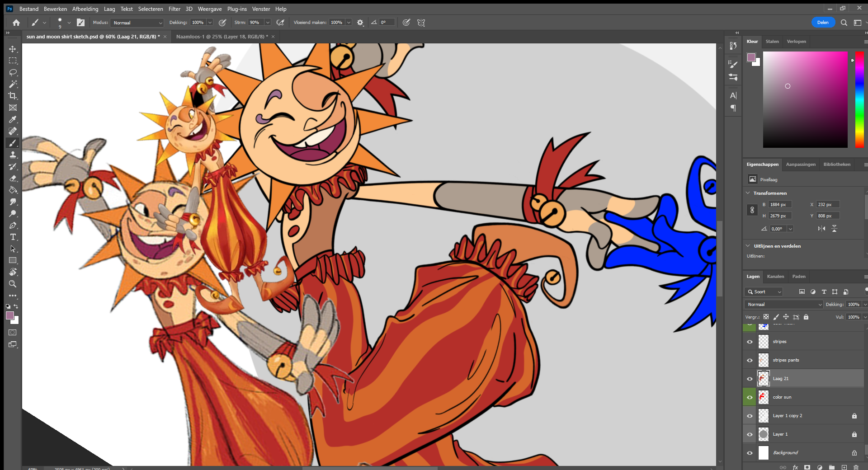Select the Dodge tool
Screen dimensions: 868x470
(x=13, y=213)
